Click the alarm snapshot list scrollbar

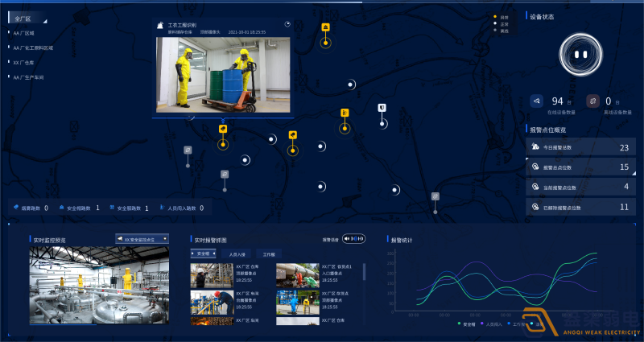[364, 270]
